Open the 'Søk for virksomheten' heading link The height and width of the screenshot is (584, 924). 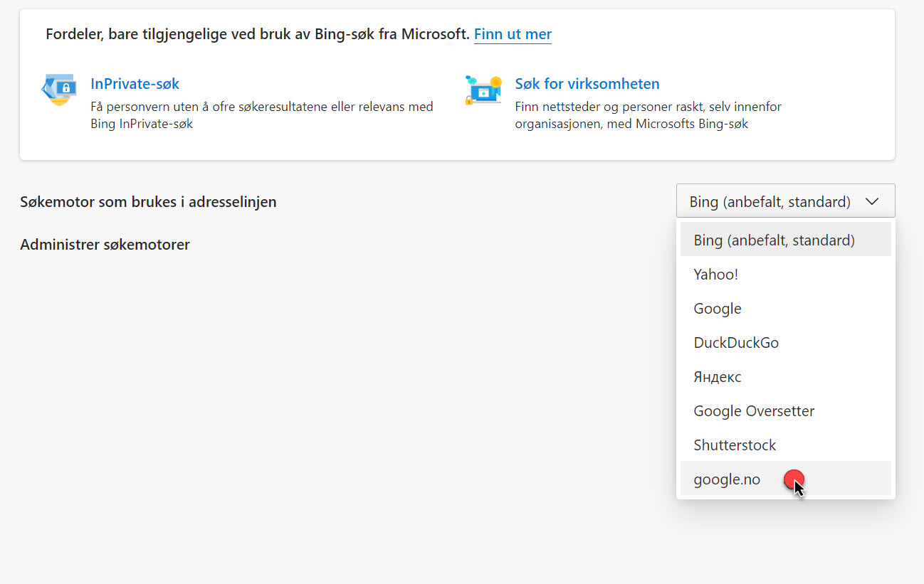click(587, 84)
